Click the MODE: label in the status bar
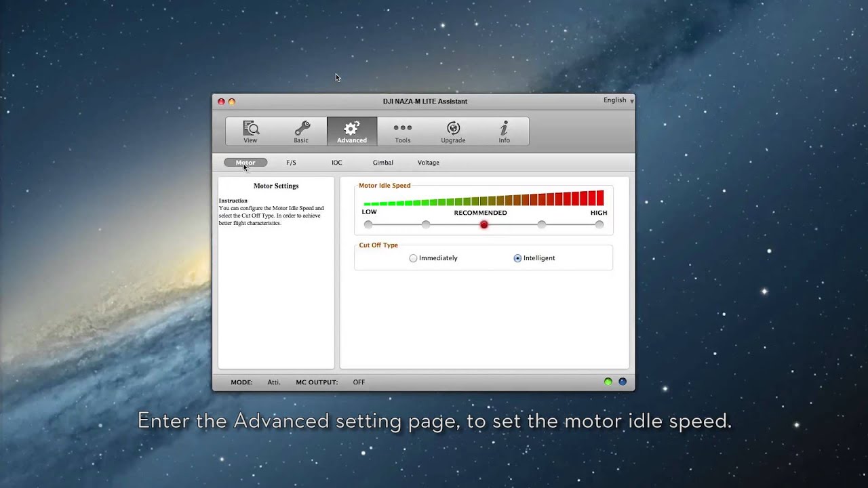Image resolution: width=868 pixels, height=488 pixels. click(x=241, y=382)
